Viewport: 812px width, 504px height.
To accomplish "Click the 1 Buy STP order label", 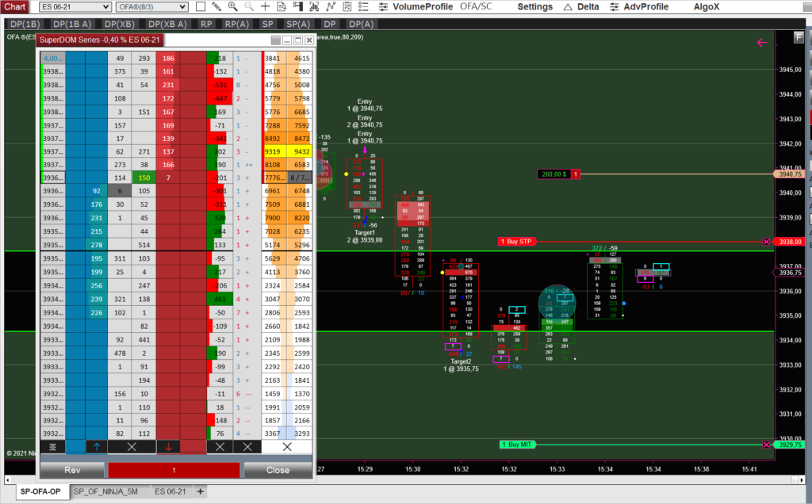I will [515, 242].
